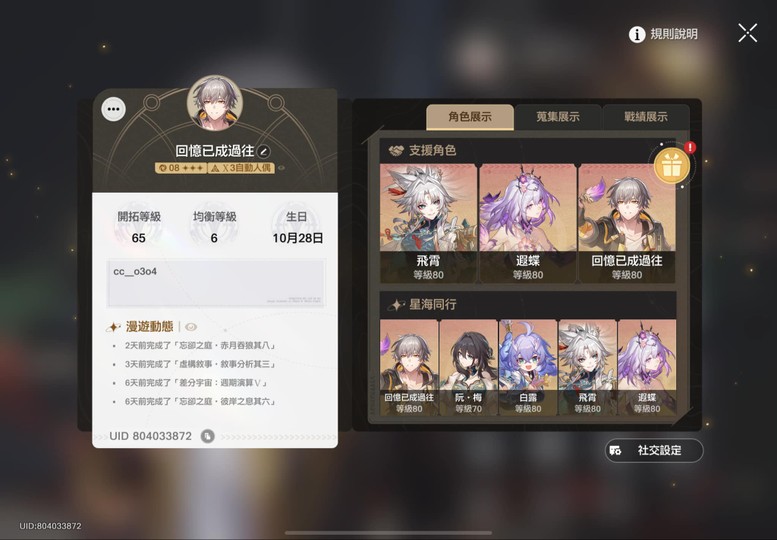Image resolution: width=777 pixels, height=540 pixels.
Task: Switch to the 蒐集展示 tab
Action: 557,117
